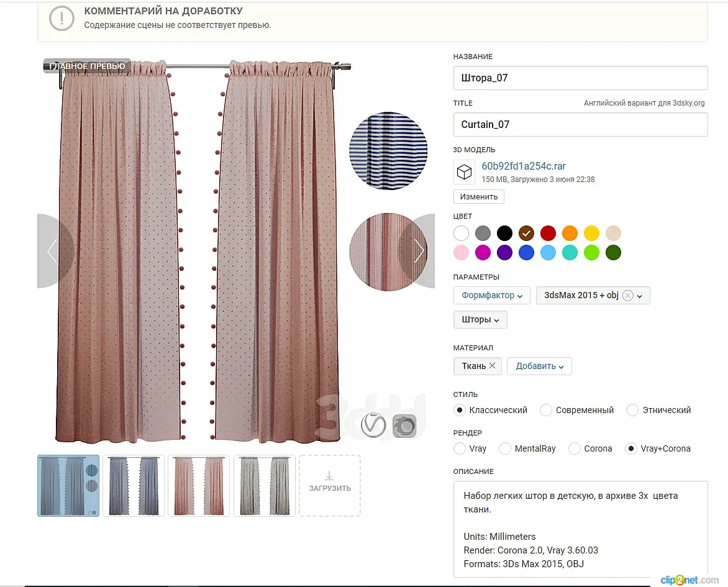Click the Curtain_07 title input field
This screenshot has height=587, width=728.
[x=580, y=124]
